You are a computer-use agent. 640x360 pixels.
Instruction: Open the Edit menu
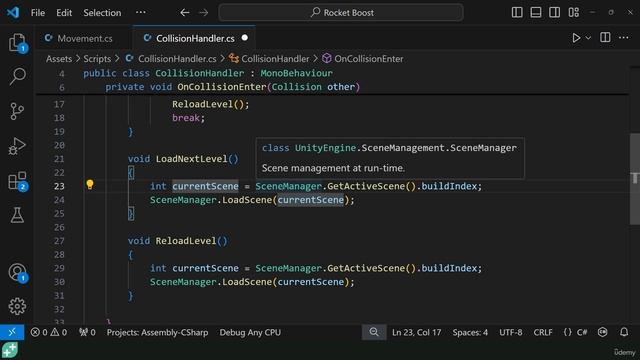tap(64, 13)
